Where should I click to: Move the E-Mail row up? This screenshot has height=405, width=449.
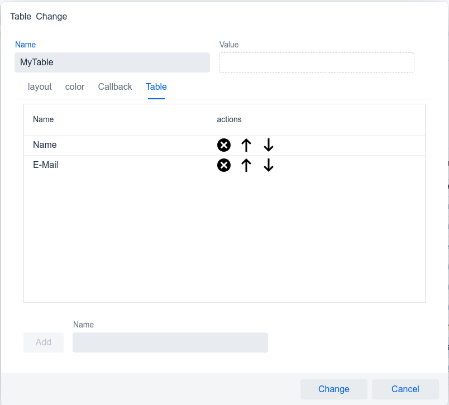point(246,165)
